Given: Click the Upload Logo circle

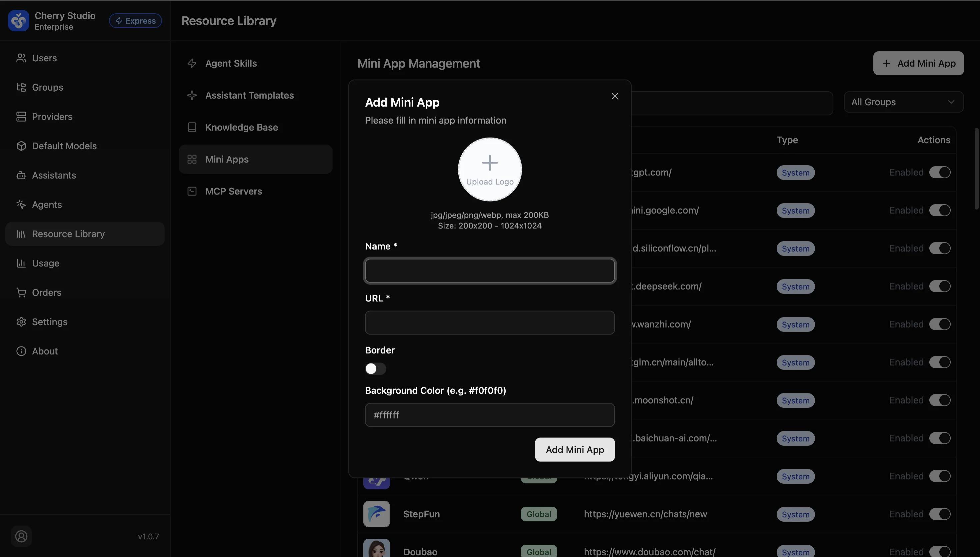Looking at the screenshot, I should [490, 170].
